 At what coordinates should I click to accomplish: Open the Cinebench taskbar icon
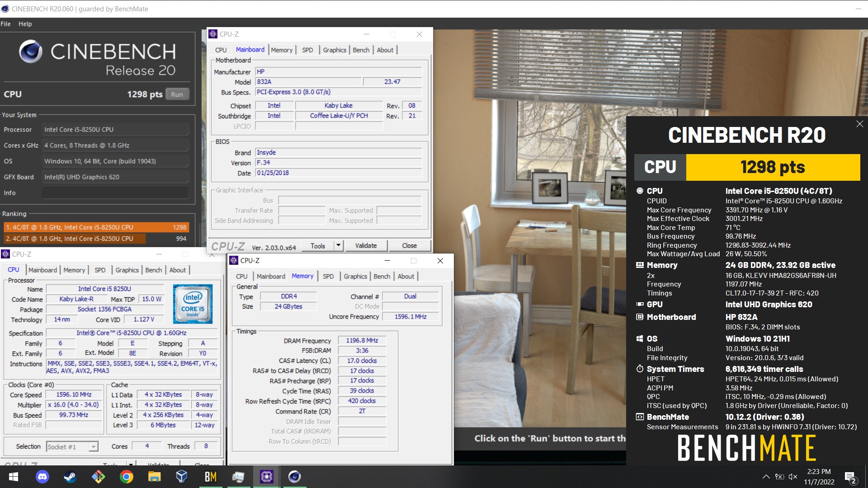(294, 477)
